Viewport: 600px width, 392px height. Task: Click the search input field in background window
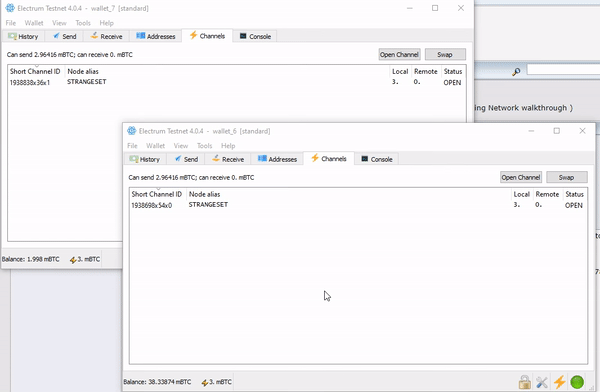point(563,70)
